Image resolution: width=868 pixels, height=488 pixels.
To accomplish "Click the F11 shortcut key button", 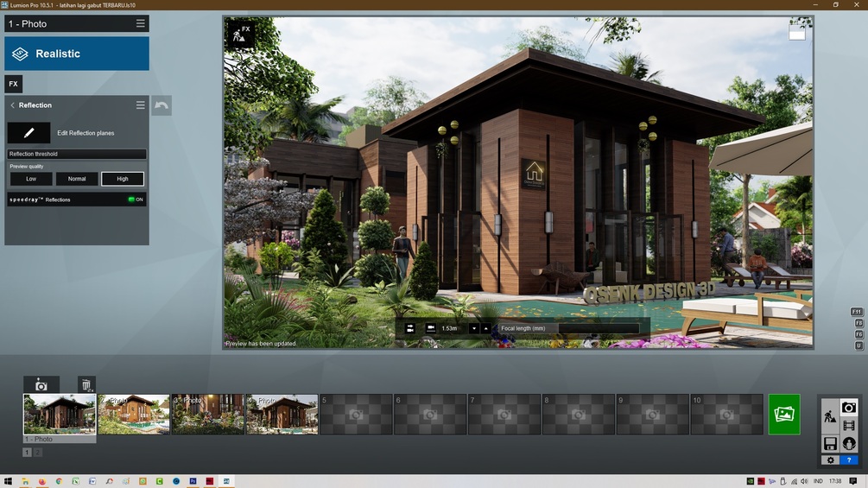I will click(x=857, y=312).
